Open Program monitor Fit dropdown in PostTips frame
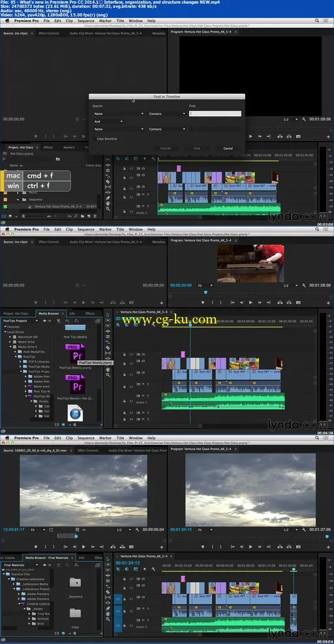The height and width of the screenshot is (644, 334). 205,285
